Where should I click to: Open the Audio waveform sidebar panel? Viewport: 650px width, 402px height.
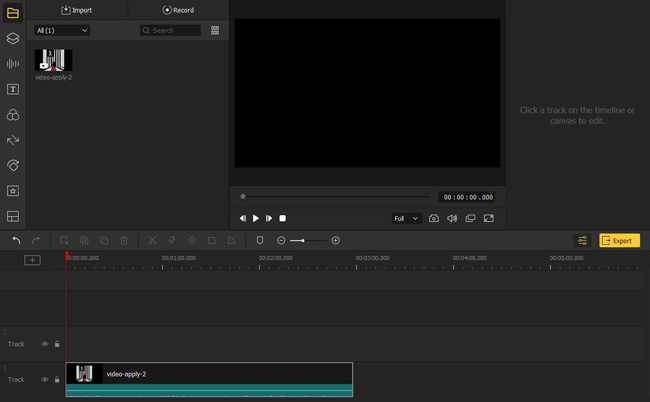coord(13,63)
